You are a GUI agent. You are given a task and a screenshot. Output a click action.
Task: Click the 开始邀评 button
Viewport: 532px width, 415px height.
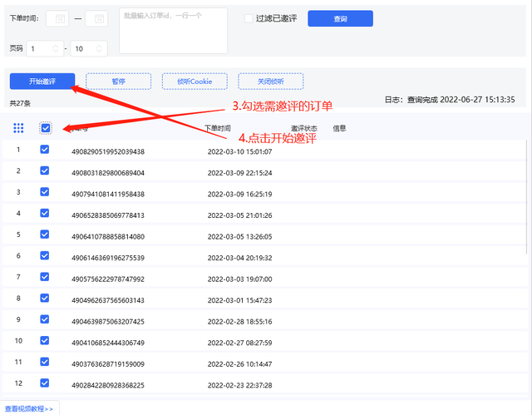42,82
